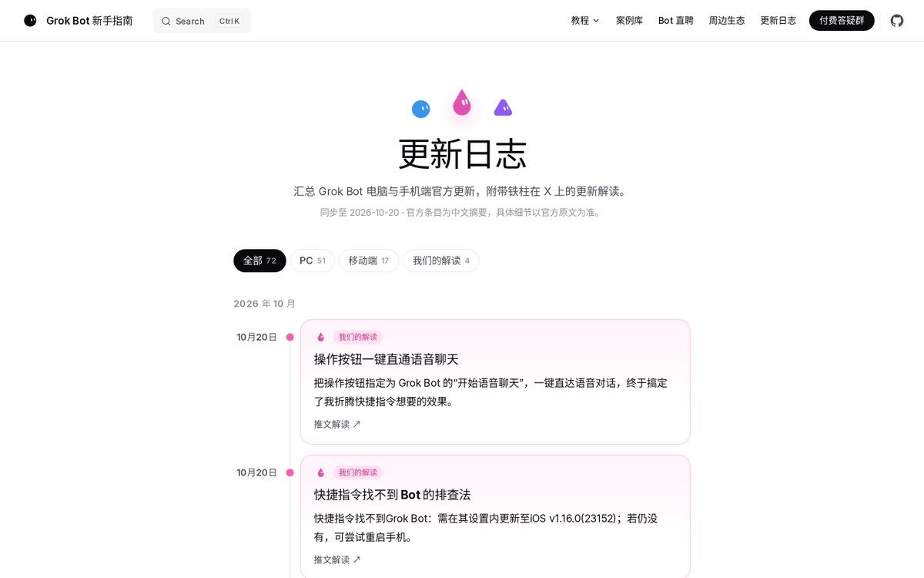Image resolution: width=924 pixels, height=578 pixels.
Task: Click the purple triangle mascot icon
Action: pos(503,108)
